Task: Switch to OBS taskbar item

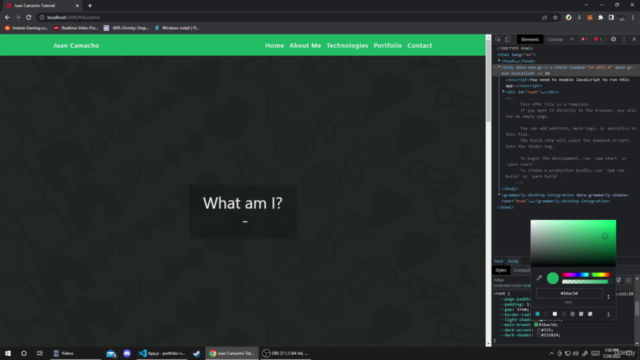Action: coord(285,353)
